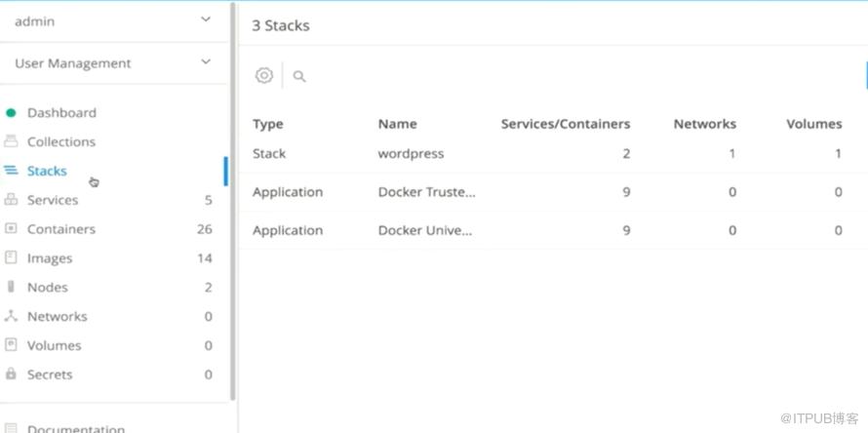
Task: Click the sidebar vertical scrollbar
Action: [233, 202]
